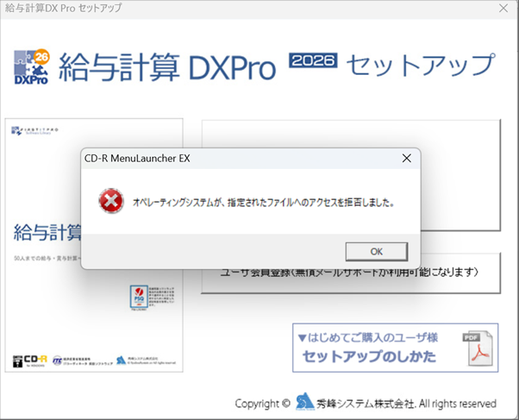
Task: Click the 給与計算 DXPro title heading
Action: (x=168, y=66)
